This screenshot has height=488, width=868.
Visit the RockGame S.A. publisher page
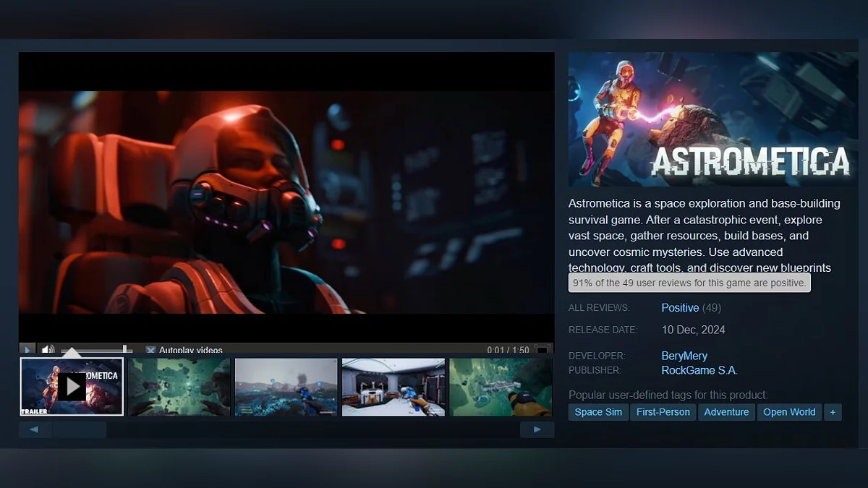pos(699,370)
